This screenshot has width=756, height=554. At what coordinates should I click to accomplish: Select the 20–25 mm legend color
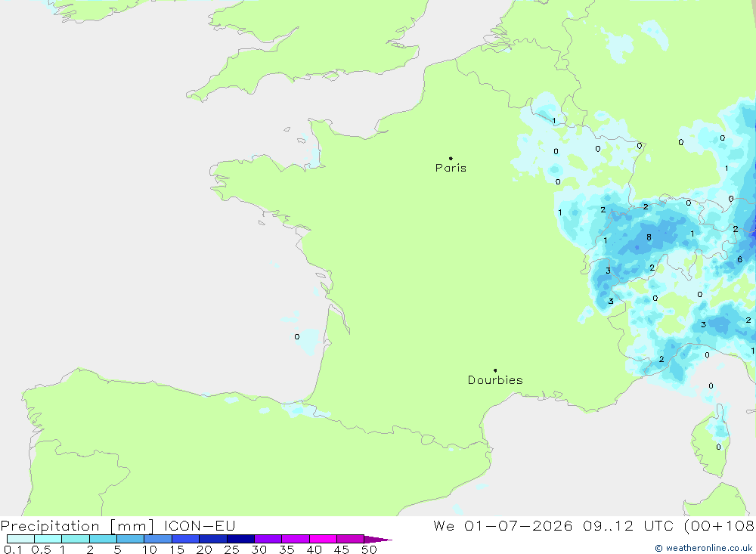[x=213, y=539]
